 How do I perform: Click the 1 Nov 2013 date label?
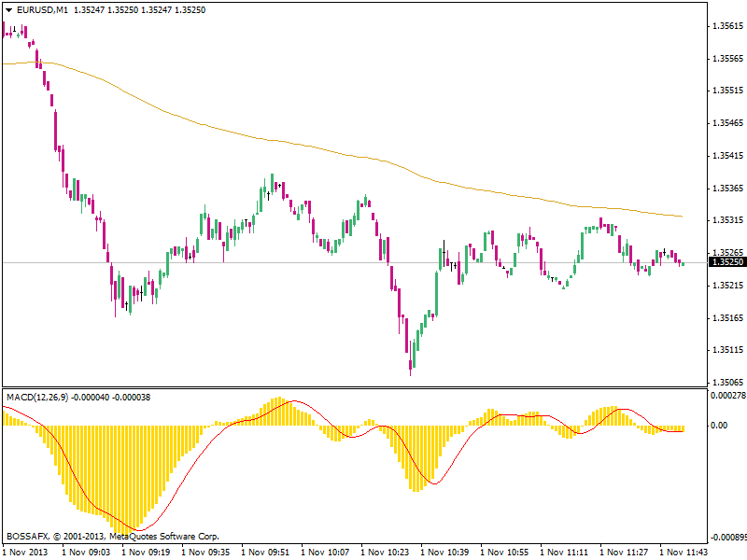pyautogui.click(x=26, y=553)
